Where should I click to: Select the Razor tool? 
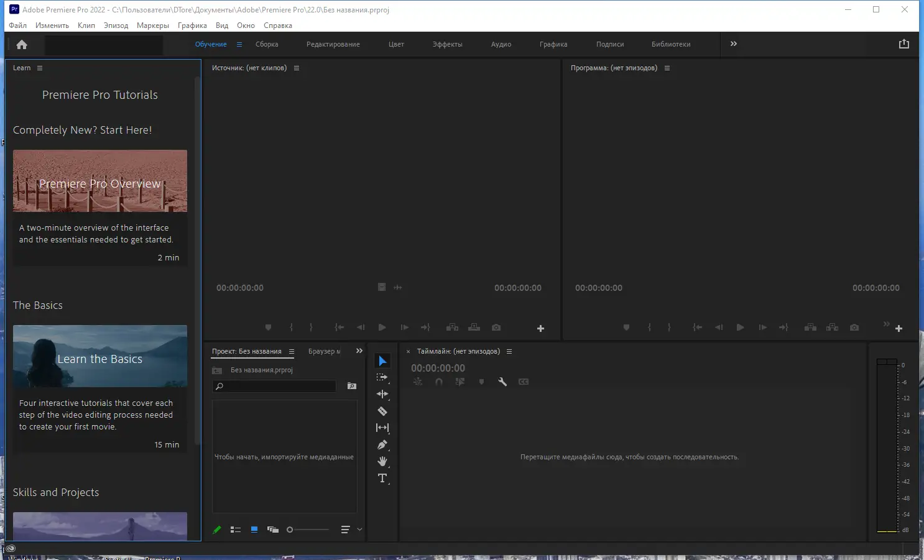(381, 411)
